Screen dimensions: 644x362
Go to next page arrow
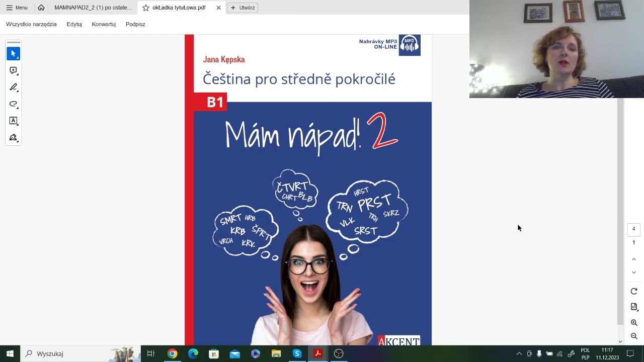click(634, 272)
